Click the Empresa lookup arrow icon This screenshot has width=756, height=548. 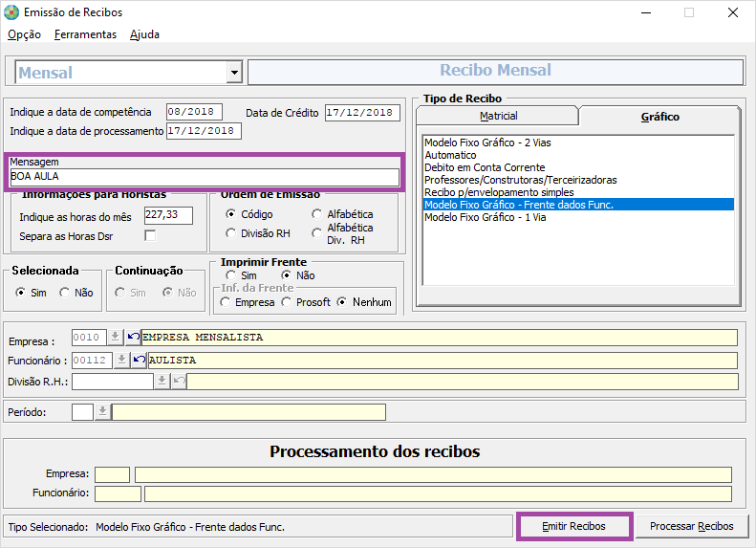[x=115, y=337]
